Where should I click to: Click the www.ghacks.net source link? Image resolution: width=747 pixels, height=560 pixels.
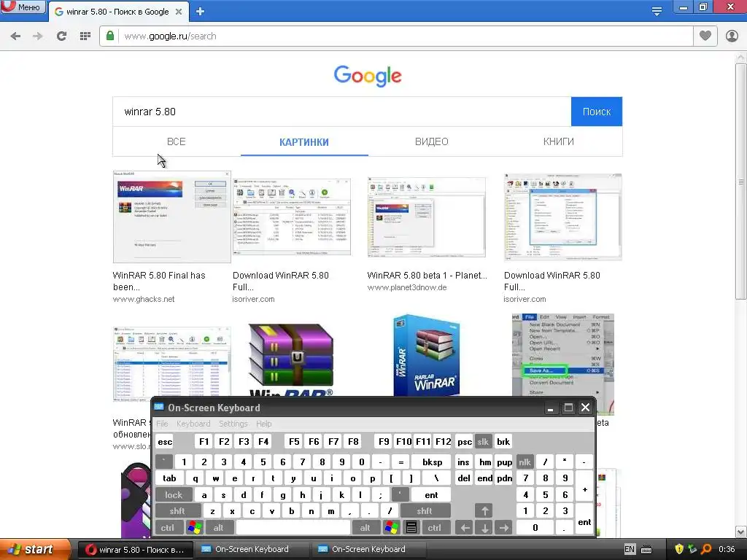[x=144, y=299]
